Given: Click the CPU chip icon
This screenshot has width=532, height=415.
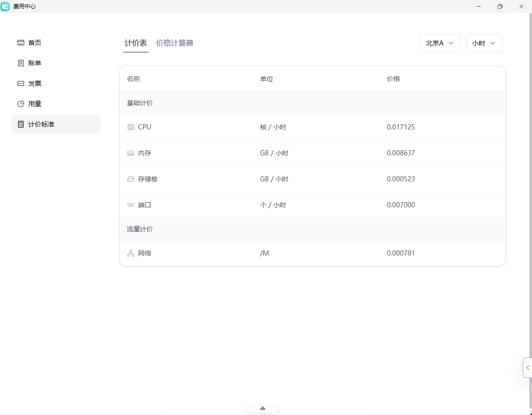Looking at the screenshot, I should pyautogui.click(x=131, y=127).
